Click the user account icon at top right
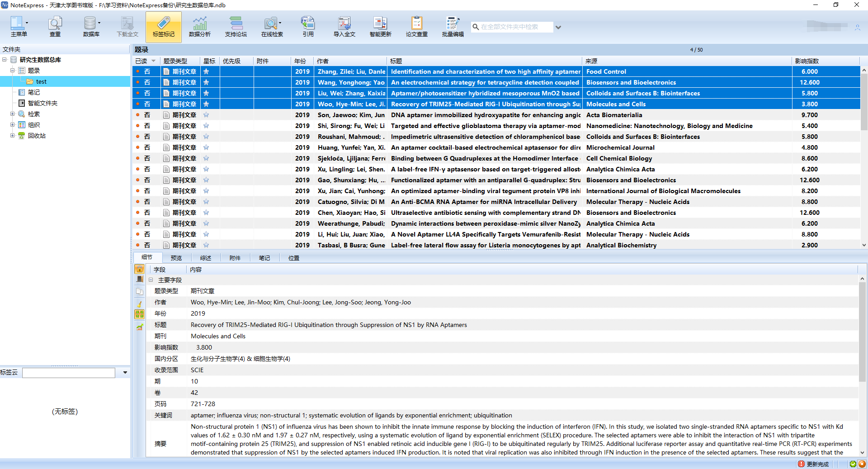The image size is (868, 469). click(x=857, y=27)
